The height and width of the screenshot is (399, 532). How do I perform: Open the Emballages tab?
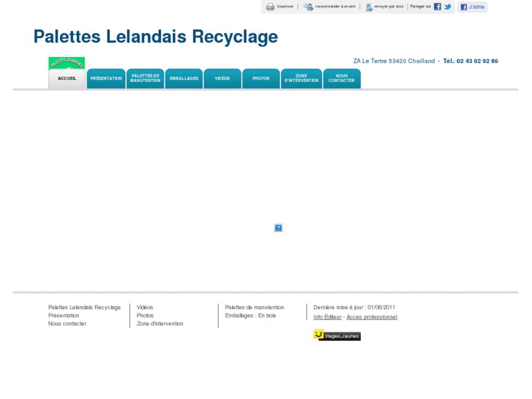[184, 78]
